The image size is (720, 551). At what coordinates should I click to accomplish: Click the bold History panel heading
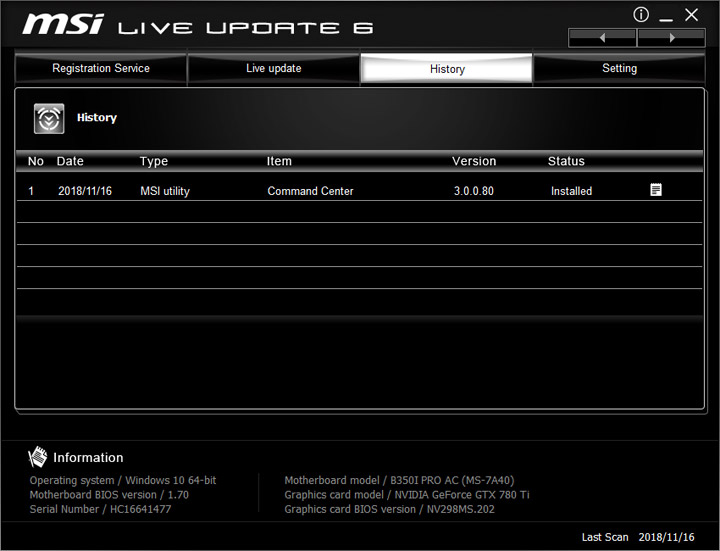coord(97,118)
